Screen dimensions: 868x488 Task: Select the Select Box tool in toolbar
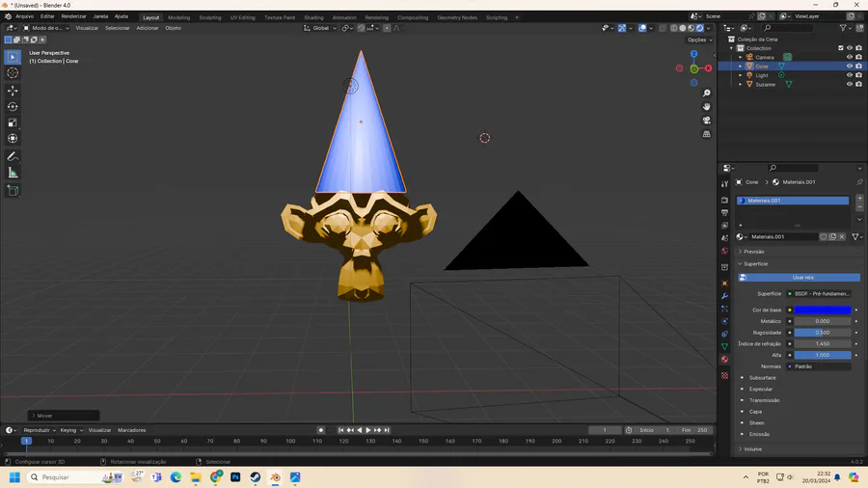tap(13, 57)
